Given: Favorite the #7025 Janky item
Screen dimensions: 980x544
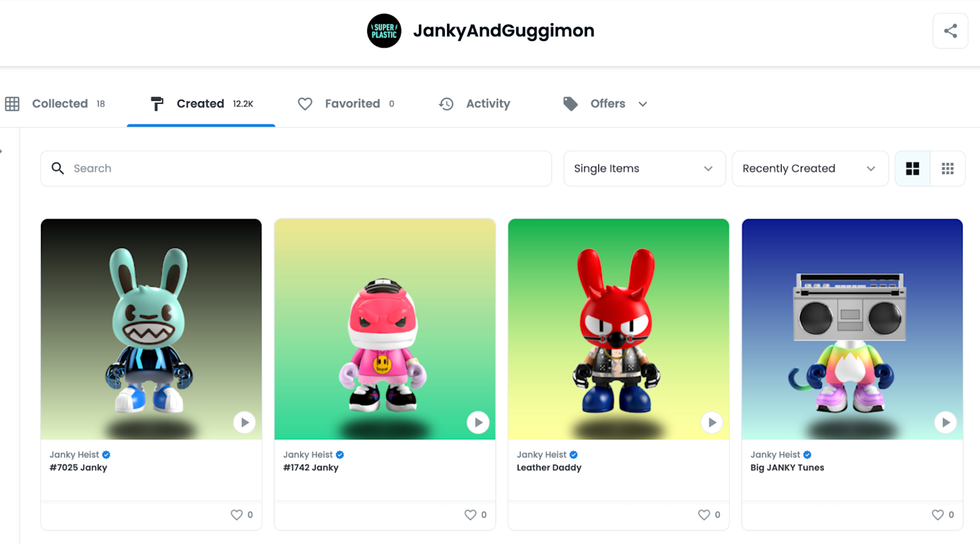Looking at the screenshot, I should [236, 515].
